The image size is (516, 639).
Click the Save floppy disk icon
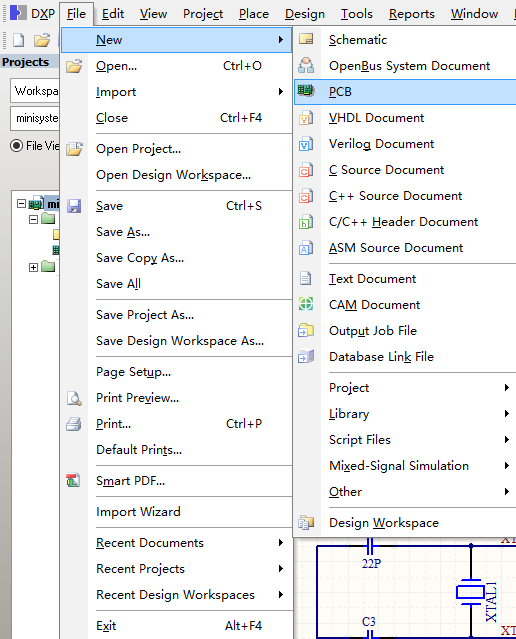click(x=74, y=206)
